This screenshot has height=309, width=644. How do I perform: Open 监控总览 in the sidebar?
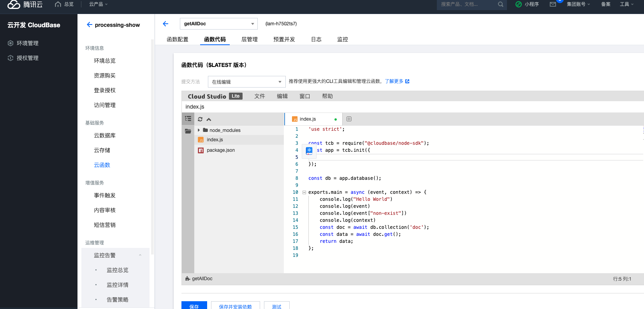[x=118, y=270]
